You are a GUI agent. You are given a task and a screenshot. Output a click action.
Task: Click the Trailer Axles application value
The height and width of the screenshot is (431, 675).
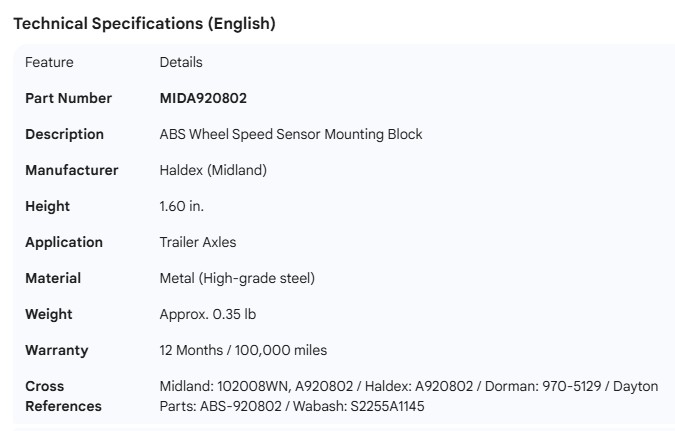[198, 242]
